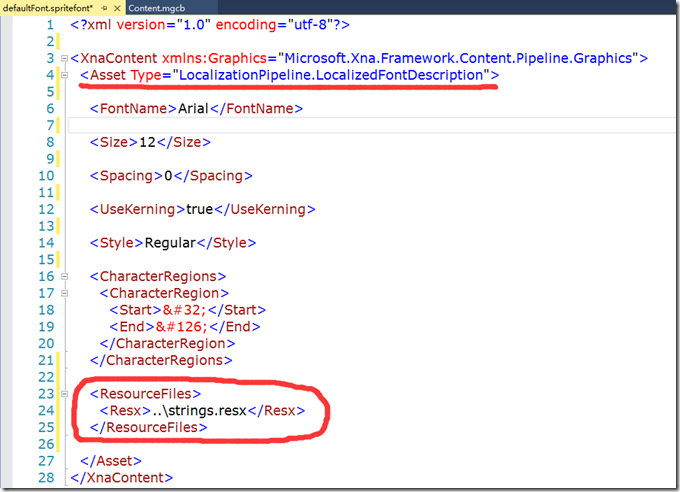Screen dimensions: 680x492
Task: Pin the defaultFont.spritefont tab
Action: 104,7
